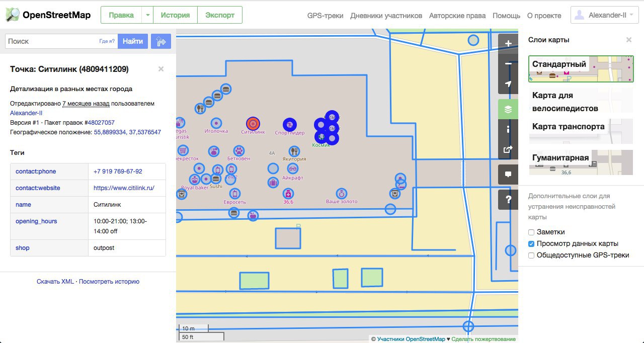
Task: Open the История tab
Action: click(x=175, y=15)
